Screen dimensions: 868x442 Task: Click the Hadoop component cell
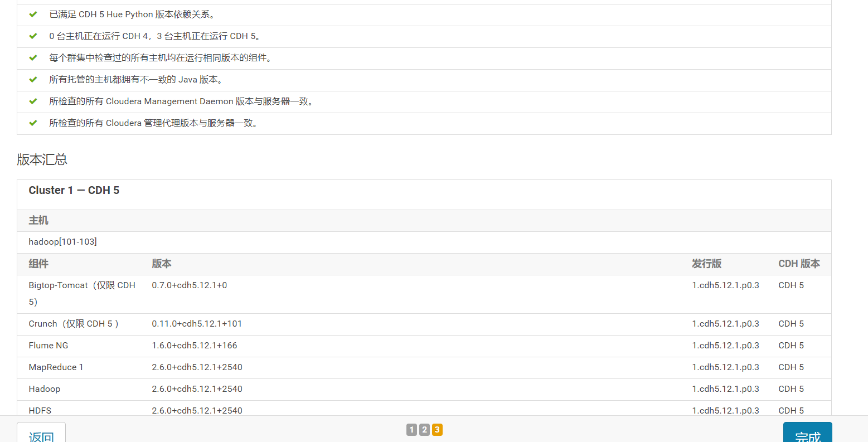pos(45,389)
